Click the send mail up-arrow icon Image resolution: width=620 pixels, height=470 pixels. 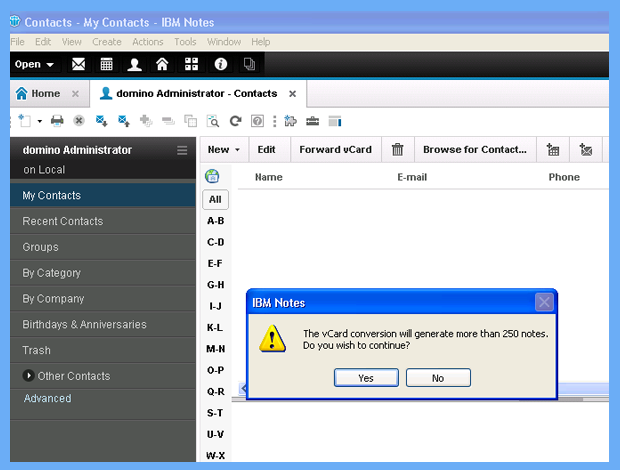(124, 121)
